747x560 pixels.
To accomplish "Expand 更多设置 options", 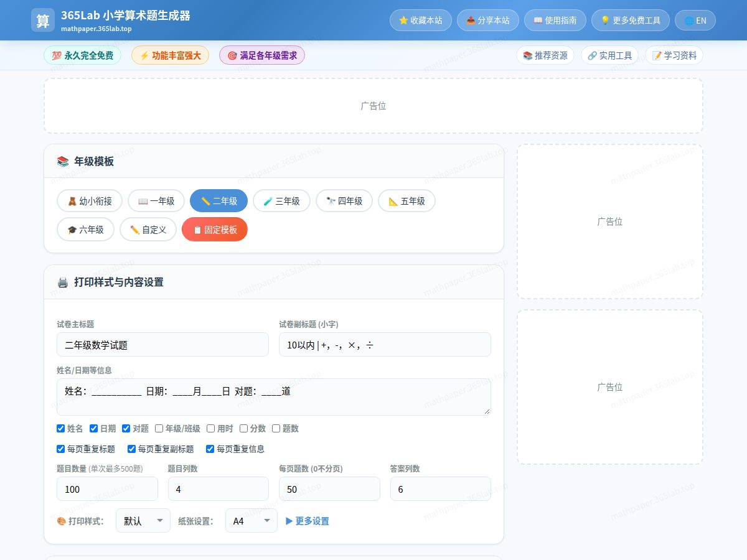I will point(308,521).
